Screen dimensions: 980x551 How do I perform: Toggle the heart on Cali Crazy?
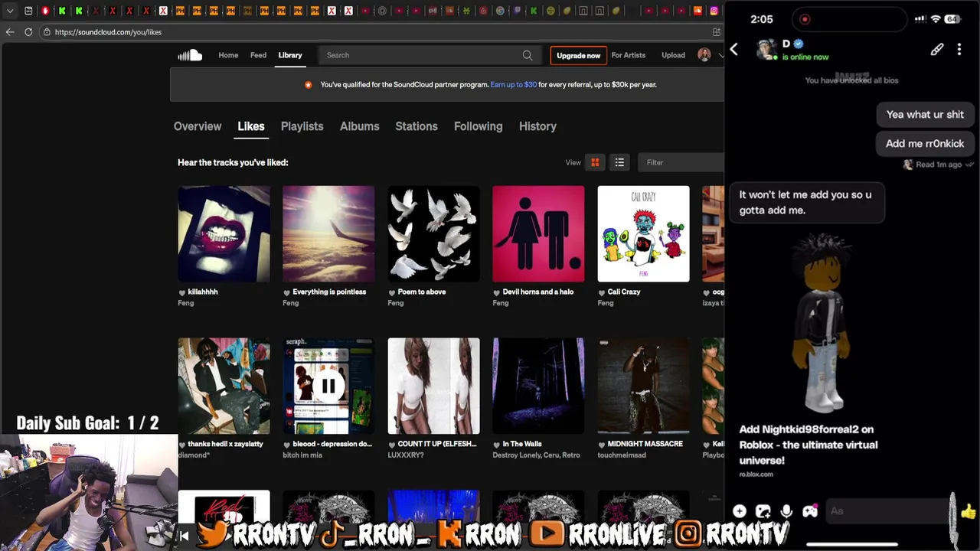tap(602, 292)
